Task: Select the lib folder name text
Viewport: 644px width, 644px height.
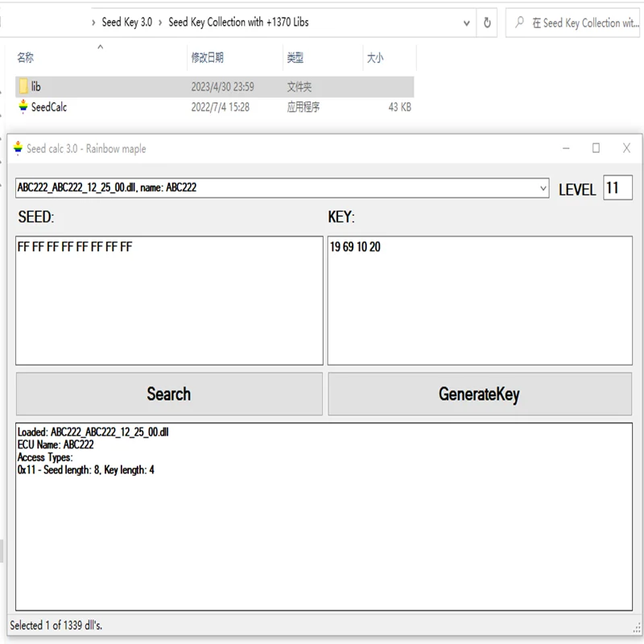Action: point(36,87)
